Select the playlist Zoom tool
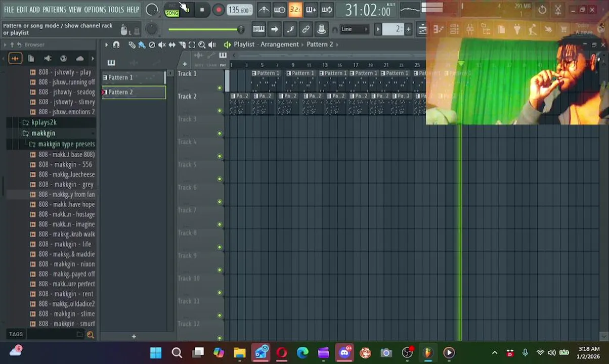The height and width of the screenshot is (364, 609). (x=202, y=45)
